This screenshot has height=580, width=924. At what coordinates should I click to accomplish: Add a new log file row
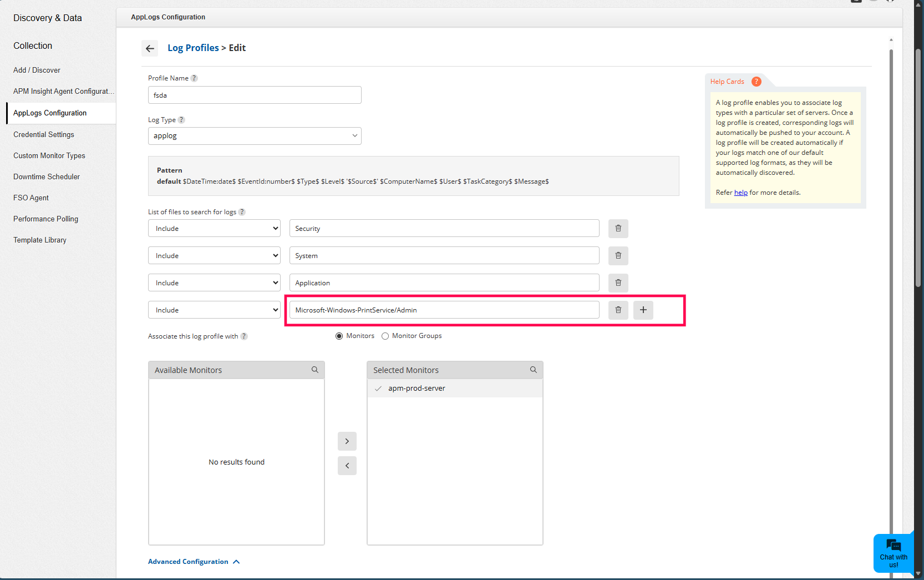643,310
